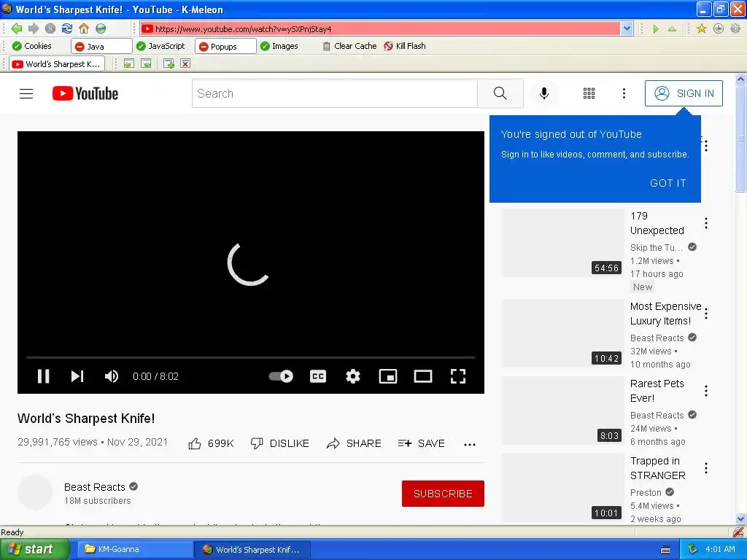Viewport: 747px width, 560px height.
Task: Click the globe search icon in toolbar
Action: pos(101,28)
